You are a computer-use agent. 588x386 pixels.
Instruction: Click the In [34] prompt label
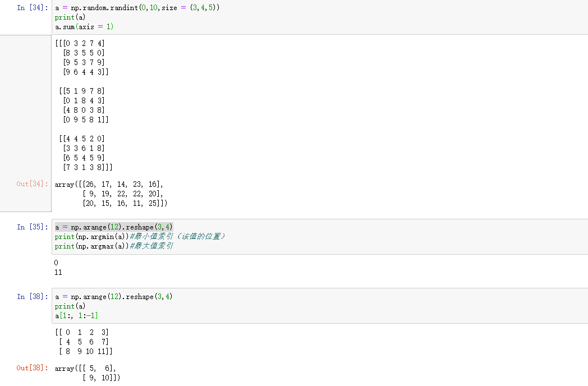pos(33,7)
